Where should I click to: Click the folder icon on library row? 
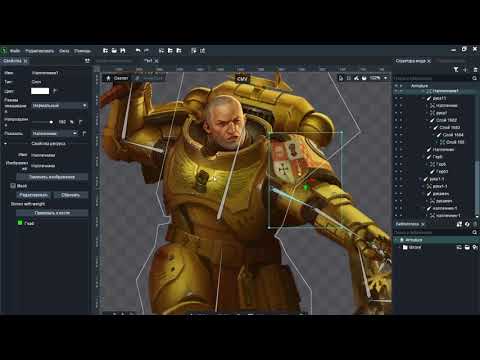(467, 247)
